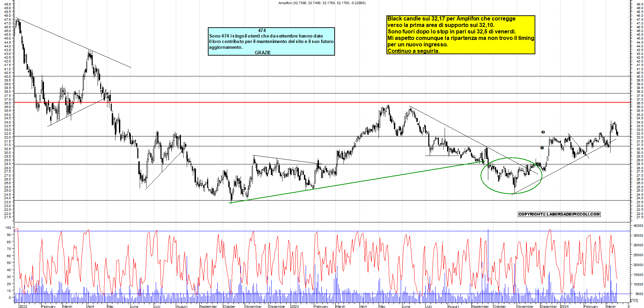Viewport: 644px width, 308px height.
Task: Select the circled number 2 chart marker
Action: (543, 132)
